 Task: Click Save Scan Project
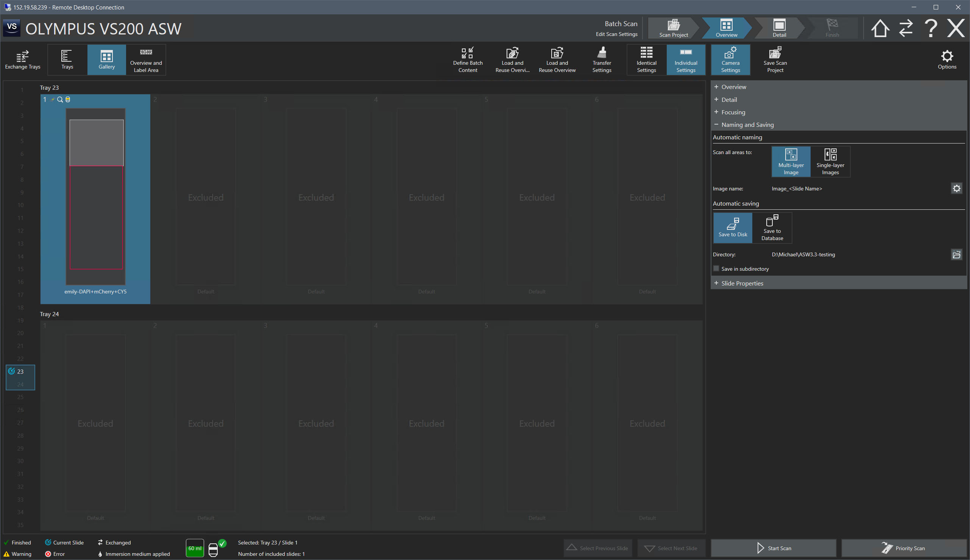coord(775,59)
